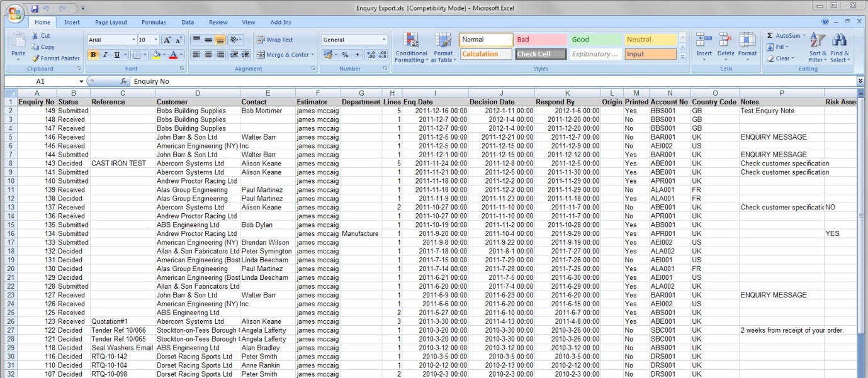The width and height of the screenshot is (868, 378).
Task: Open the font name Arial dropdown
Action: point(133,40)
